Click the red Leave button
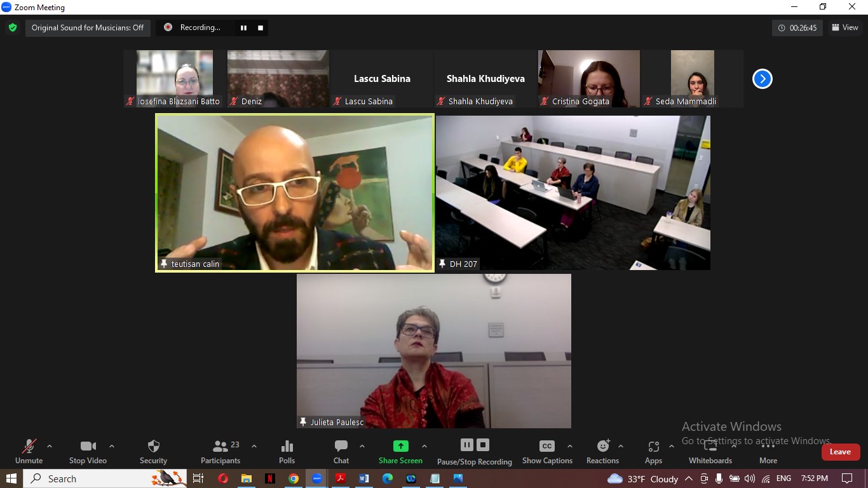 click(840, 452)
